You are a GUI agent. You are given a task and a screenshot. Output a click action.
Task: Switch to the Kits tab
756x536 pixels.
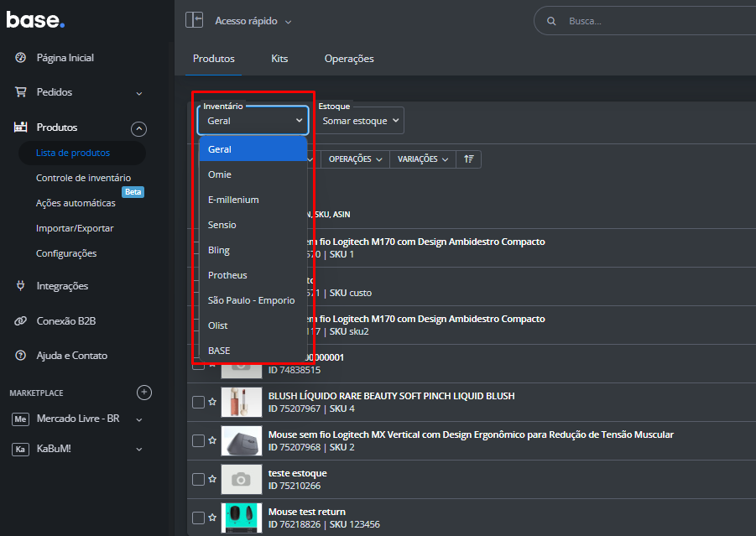(279, 59)
